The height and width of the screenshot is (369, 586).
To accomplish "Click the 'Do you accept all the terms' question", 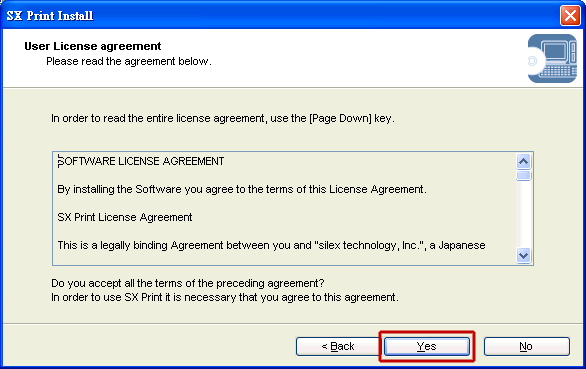I will tap(188, 283).
